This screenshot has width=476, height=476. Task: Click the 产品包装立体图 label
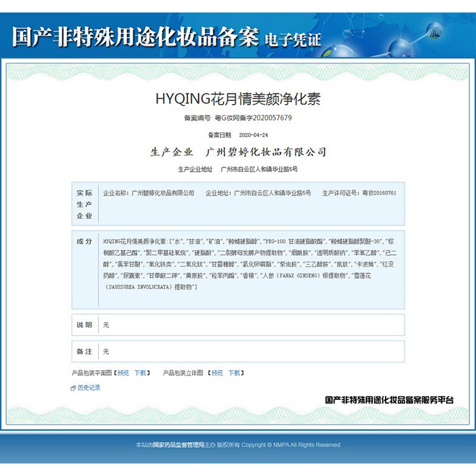point(183,373)
